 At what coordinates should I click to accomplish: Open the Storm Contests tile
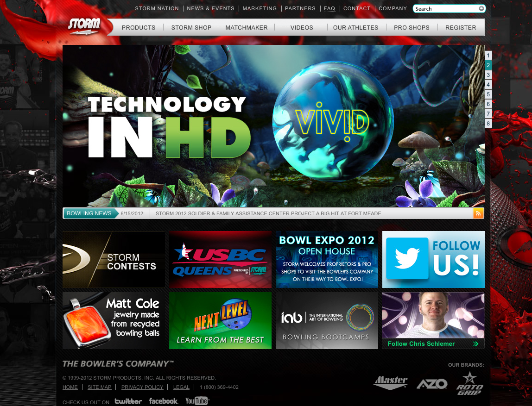point(114,259)
